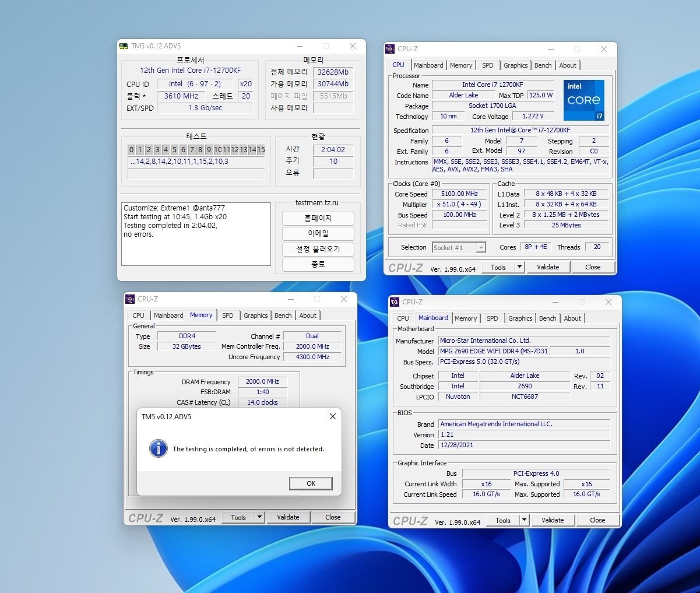The image size is (700, 593).
Task: Click Core Voltage value 1.272 V
Action: [533, 116]
